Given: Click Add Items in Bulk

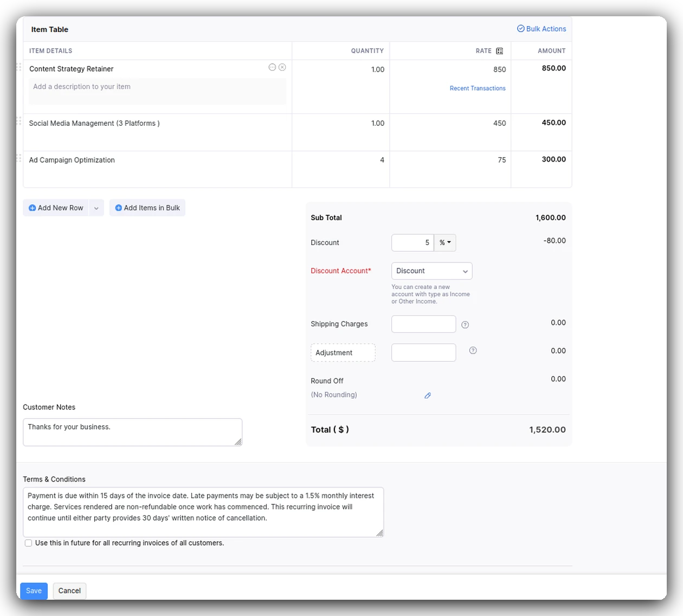Looking at the screenshot, I should click(x=147, y=208).
